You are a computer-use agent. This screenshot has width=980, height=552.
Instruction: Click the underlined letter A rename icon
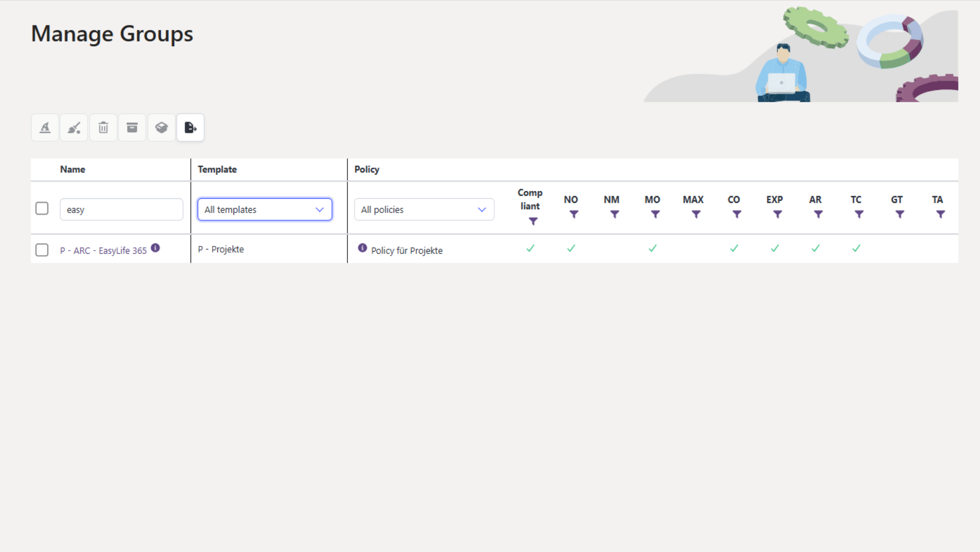45,128
